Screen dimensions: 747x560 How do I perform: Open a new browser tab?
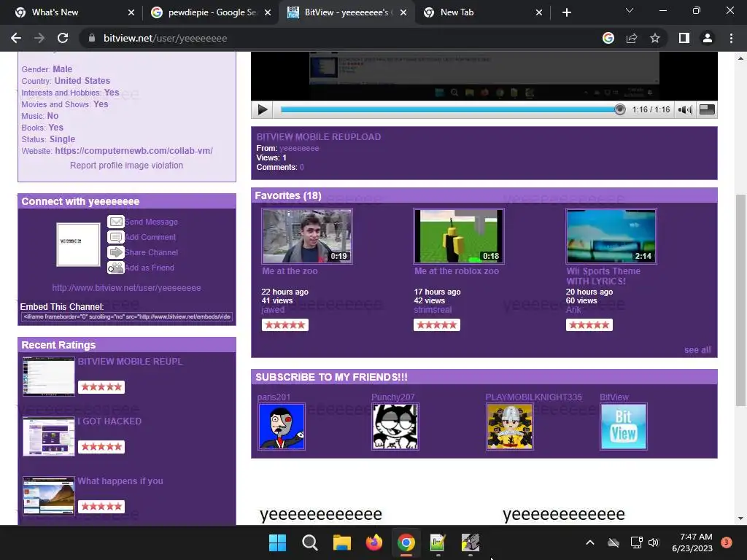click(566, 12)
